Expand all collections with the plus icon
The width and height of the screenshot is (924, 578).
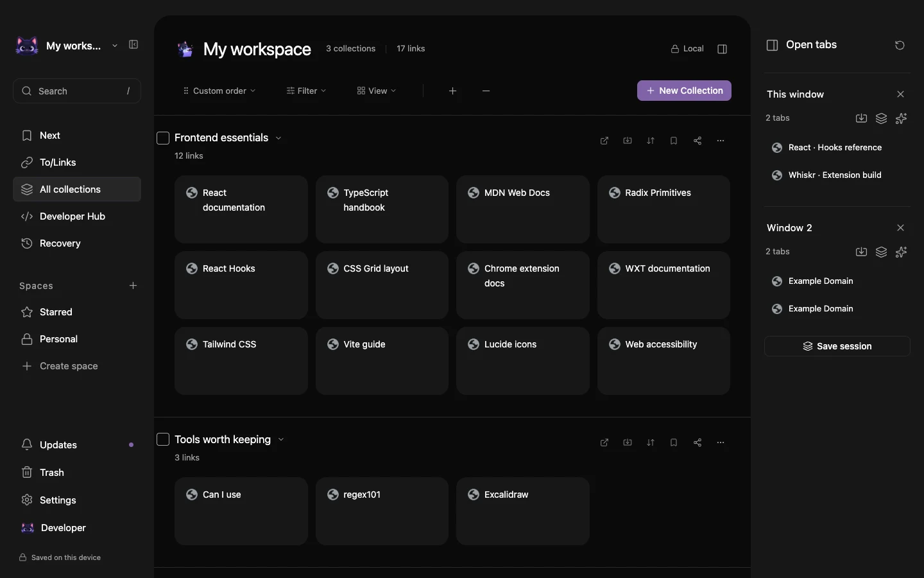tap(452, 91)
